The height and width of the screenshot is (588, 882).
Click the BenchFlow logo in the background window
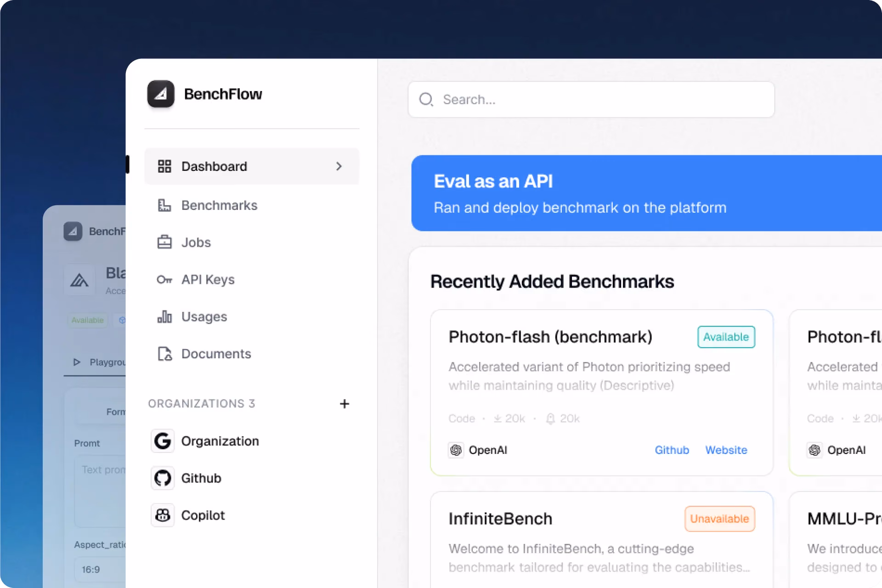tap(73, 232)
